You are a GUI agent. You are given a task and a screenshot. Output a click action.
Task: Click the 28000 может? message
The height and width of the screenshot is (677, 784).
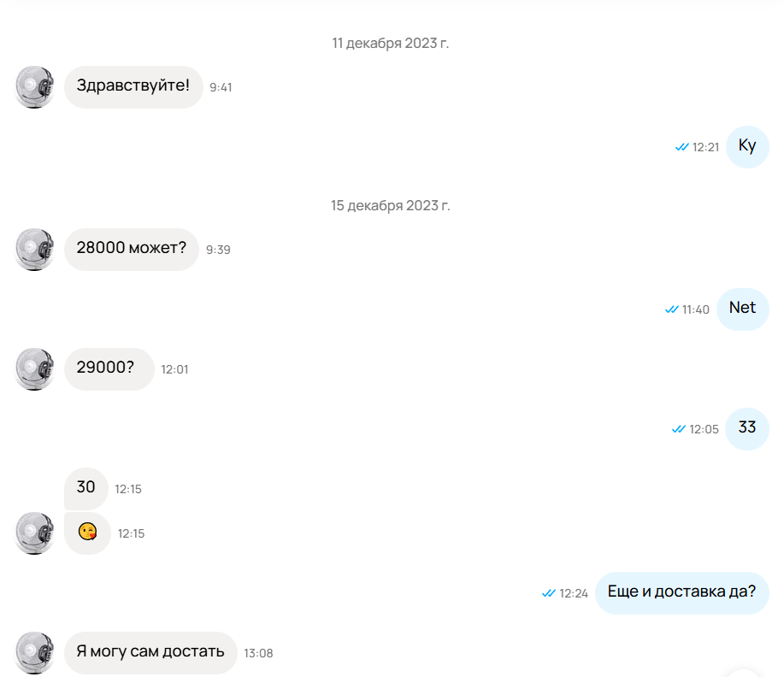point(132,250)
